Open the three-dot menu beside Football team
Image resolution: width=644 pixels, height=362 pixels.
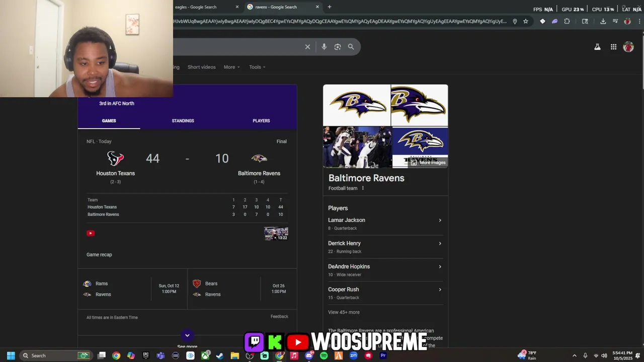point(363,188)
